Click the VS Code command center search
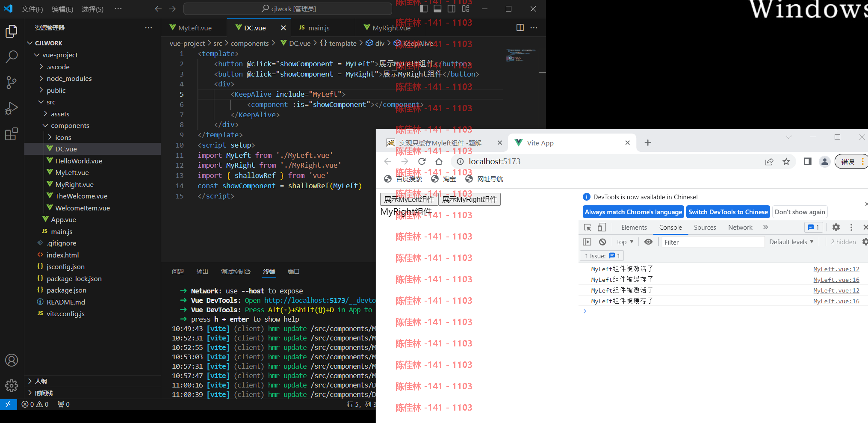Viewport: 868px width, 423px height. coord(288,9)
